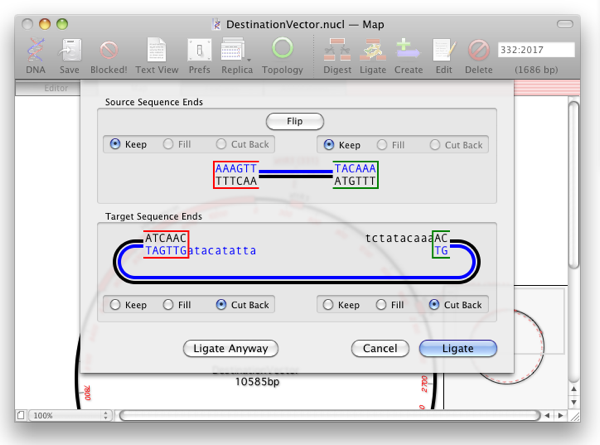Image resolution: width=600 pixels, height=445 pixels.
Task: Click the Save toolbar icon
Action: click(x=70, y=55)
